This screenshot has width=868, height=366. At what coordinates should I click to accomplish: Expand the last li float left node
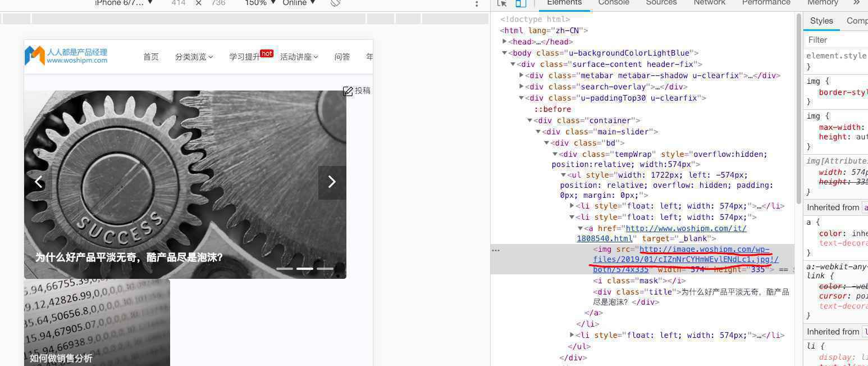coord(572,335)
